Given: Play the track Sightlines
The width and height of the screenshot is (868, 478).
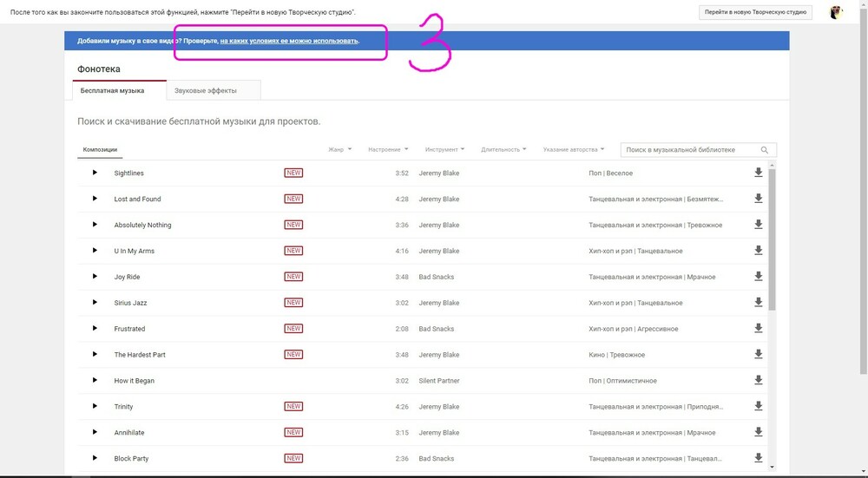Looking at the screenshot, I should click(x=95, y=173).
